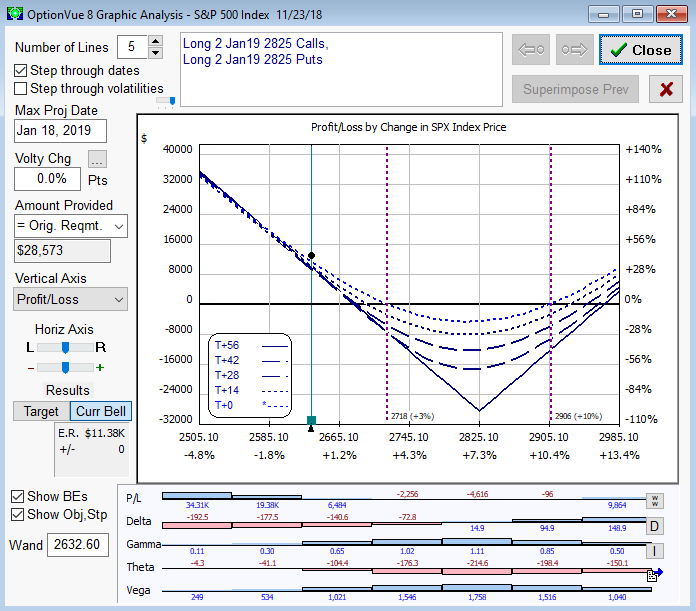Viewport: 696px width, 611px height.
Task: Click the red X cancel icon
Action: point(665,89)
